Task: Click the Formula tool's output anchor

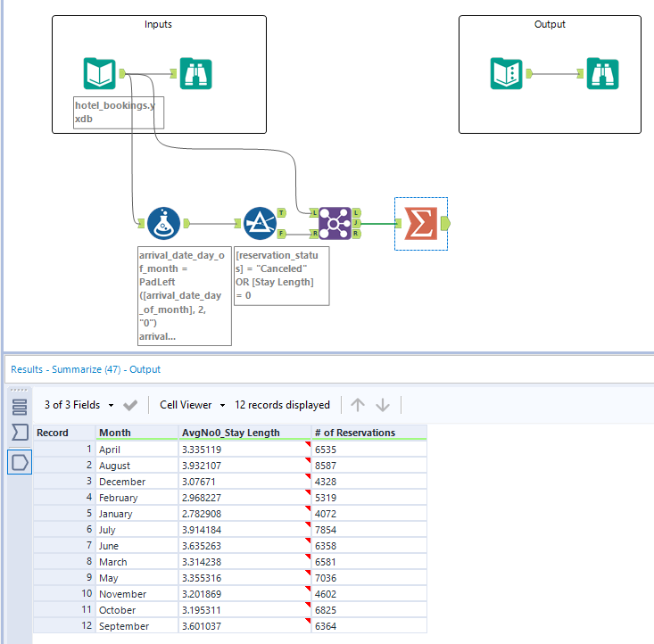Action: point(186,224)
